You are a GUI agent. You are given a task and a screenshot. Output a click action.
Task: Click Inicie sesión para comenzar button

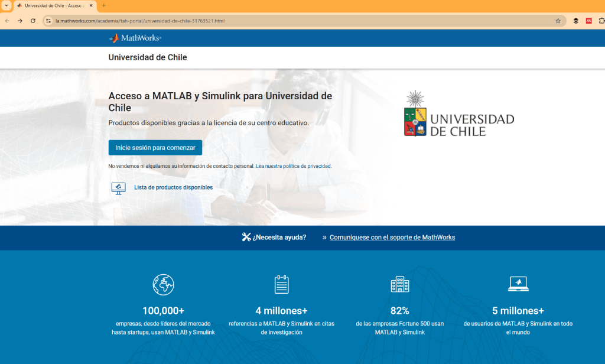click(x=155, y=148)
